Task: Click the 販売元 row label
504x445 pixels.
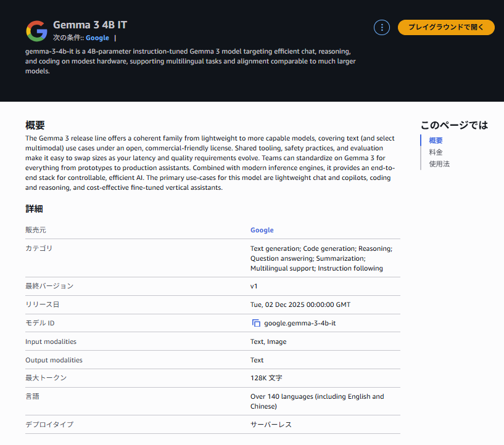Action: point(35,230)
